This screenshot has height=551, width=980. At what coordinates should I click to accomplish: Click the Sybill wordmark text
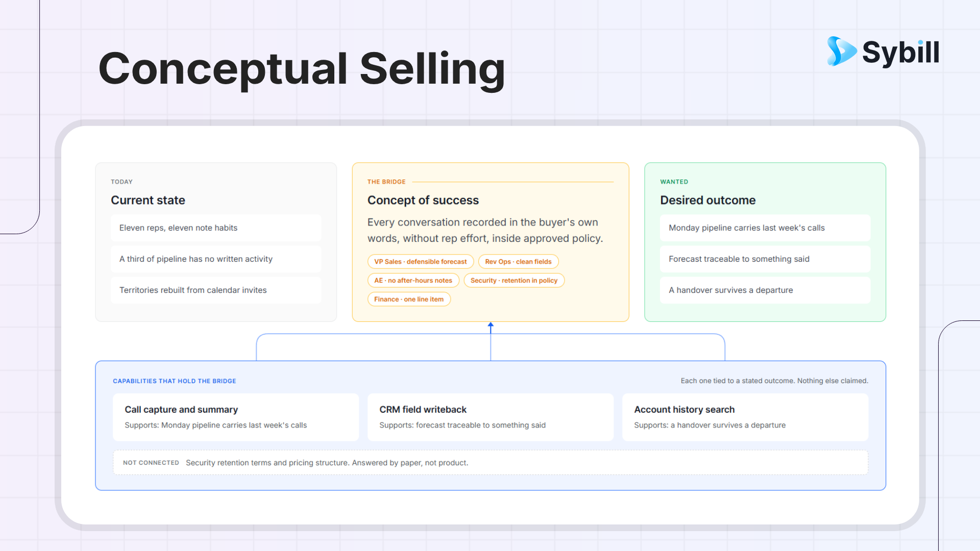(901, 53)
